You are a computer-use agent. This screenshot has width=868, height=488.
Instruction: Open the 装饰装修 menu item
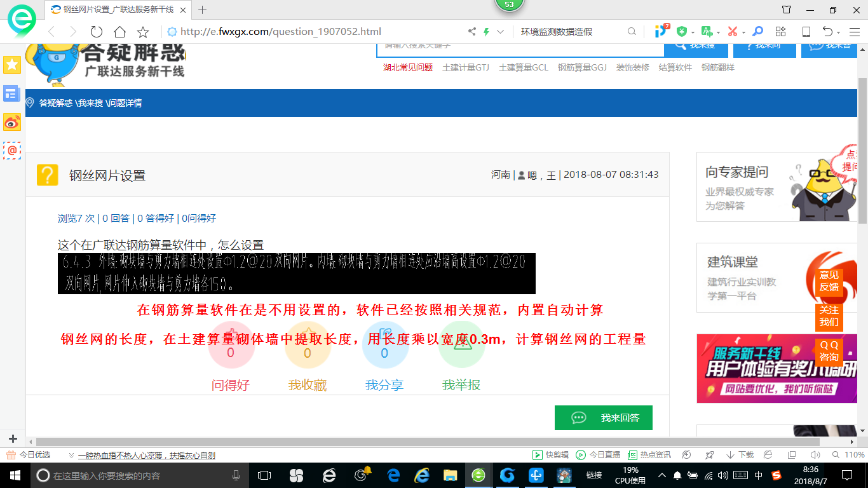(633, 67)
